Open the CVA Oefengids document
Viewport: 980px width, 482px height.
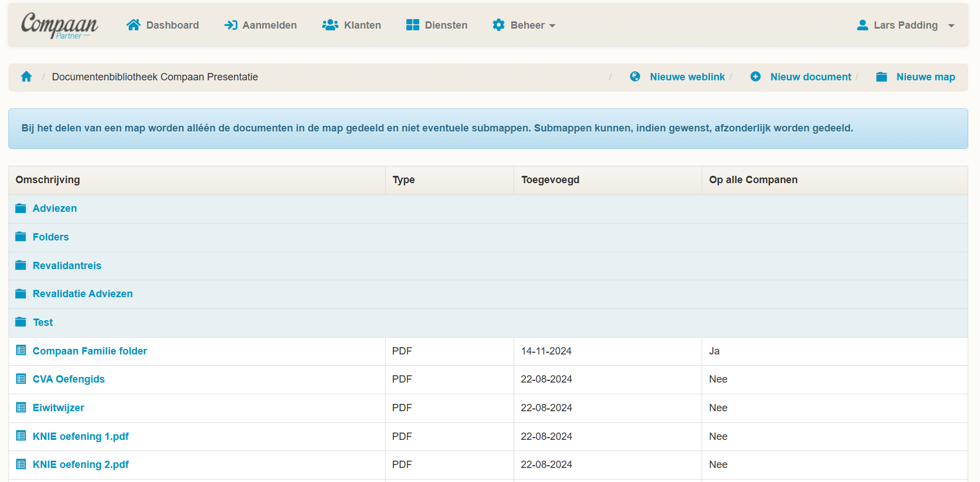pos(68,379)
